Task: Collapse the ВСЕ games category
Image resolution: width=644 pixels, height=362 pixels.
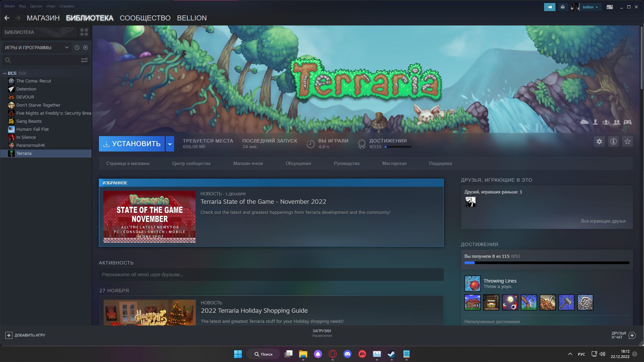Action: pos(5,73)
